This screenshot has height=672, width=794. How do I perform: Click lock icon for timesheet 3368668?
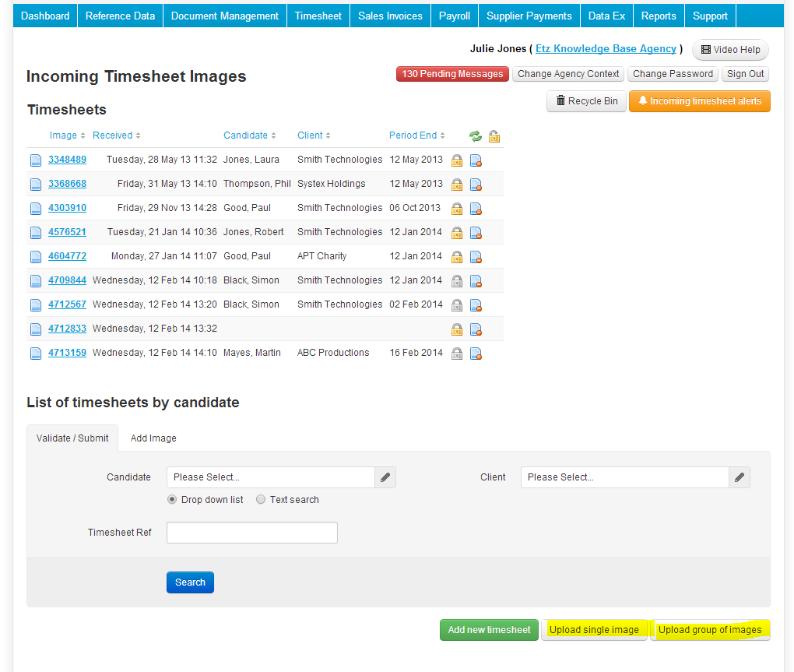pyautogui.click(x=457, y=185)
